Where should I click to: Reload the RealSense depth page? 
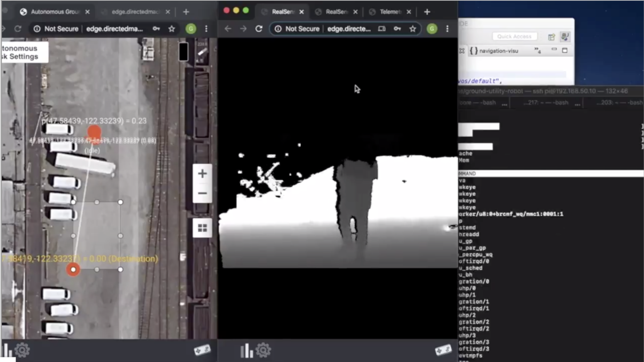tap(259, 29)
